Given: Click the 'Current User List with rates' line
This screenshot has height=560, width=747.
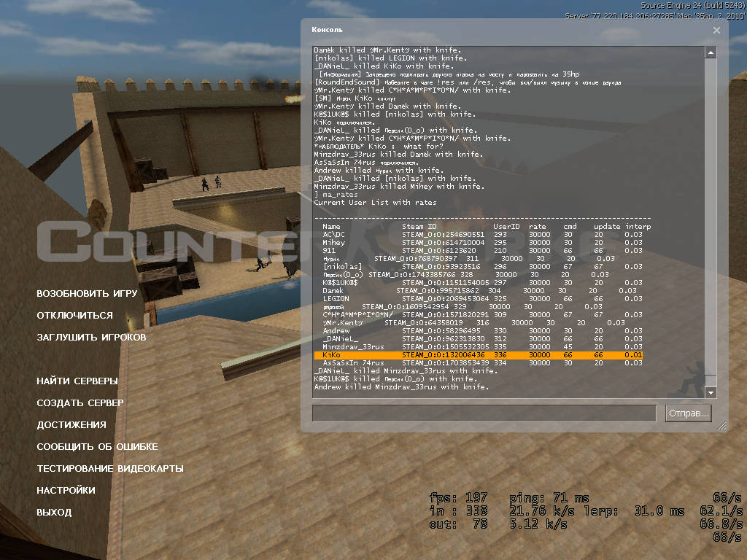Looking at the screenshot, I should 375,203.
